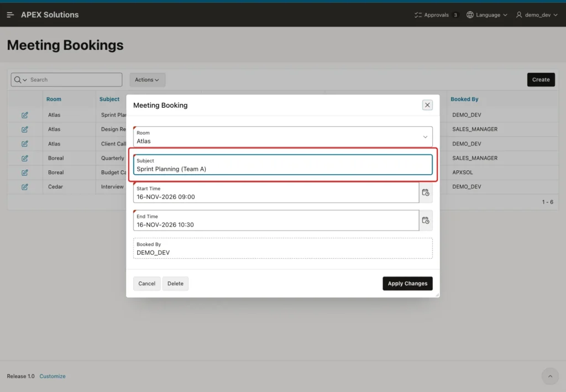Click the Search input box
Viewport: 566px width, 392px height.
pyautogui.click(x=75, y=80)
